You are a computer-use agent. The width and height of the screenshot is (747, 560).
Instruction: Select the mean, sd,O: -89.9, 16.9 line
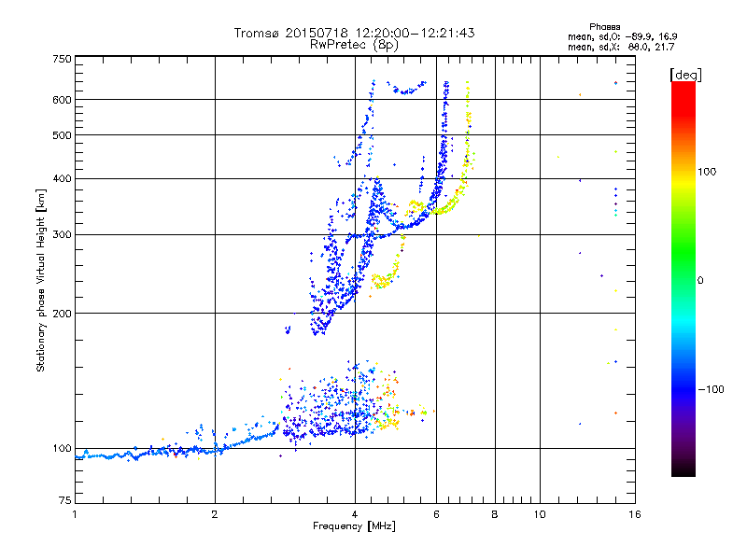click(x=622, y=36)
